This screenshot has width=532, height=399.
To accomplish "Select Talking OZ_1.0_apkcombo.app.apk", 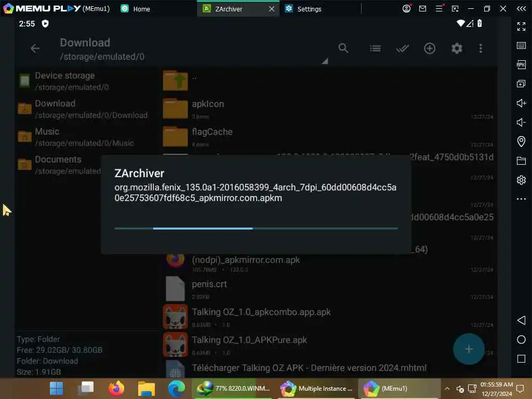I will click(x=329, y=316).
